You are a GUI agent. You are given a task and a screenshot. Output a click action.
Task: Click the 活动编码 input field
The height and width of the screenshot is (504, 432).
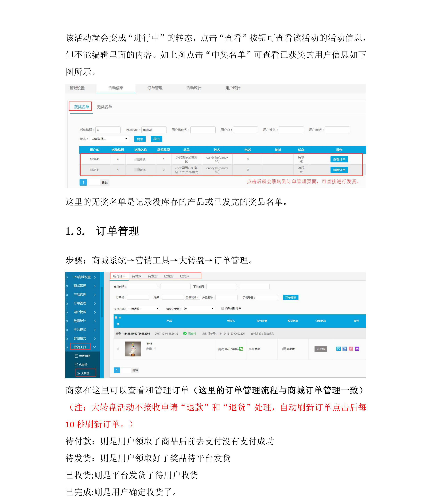[x=108, y=130]
